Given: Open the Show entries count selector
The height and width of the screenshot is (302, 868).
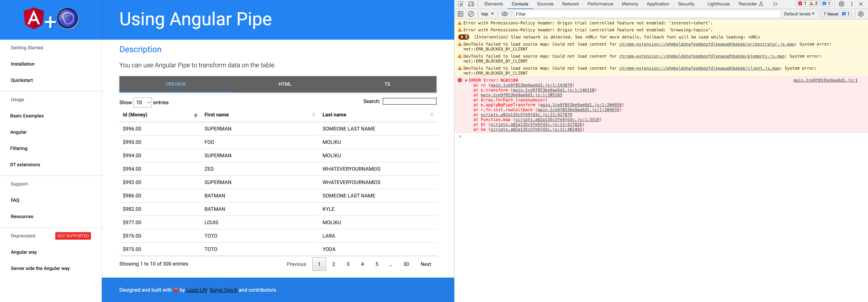Looking at the screenshot, I should tap(142, 102).
